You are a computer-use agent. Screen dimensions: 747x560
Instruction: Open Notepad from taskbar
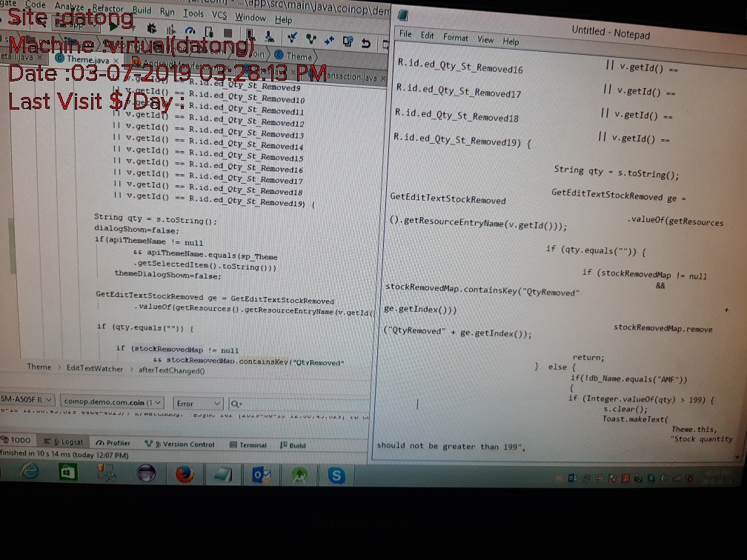(x=222, y=476)
